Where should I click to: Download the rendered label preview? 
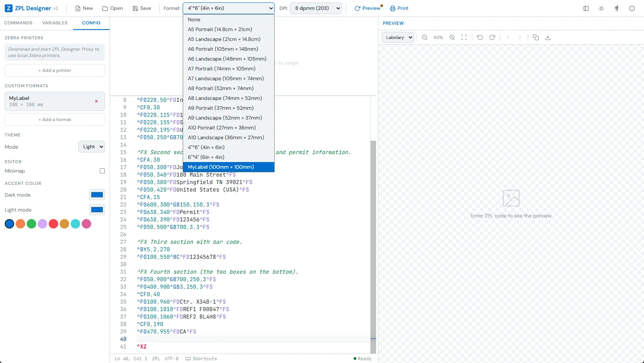point(548,37)
